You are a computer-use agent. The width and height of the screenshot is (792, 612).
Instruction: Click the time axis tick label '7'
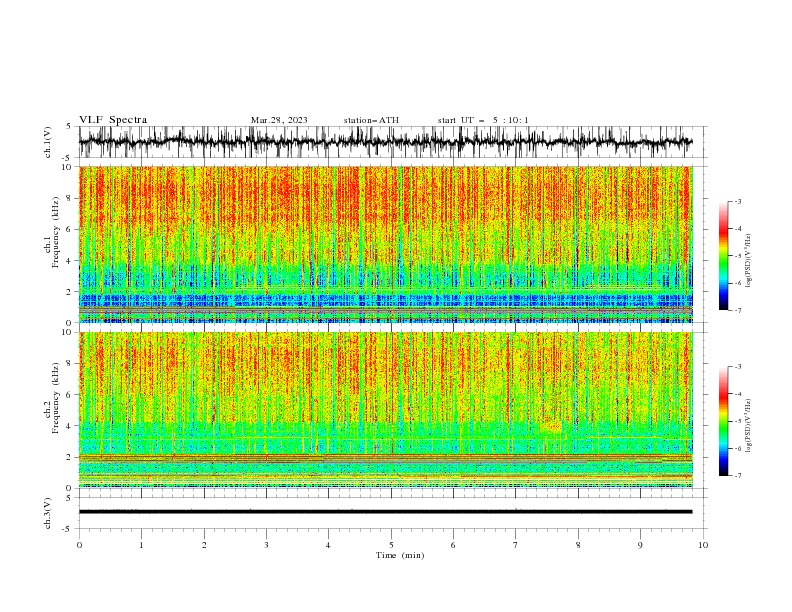point(516,545)
